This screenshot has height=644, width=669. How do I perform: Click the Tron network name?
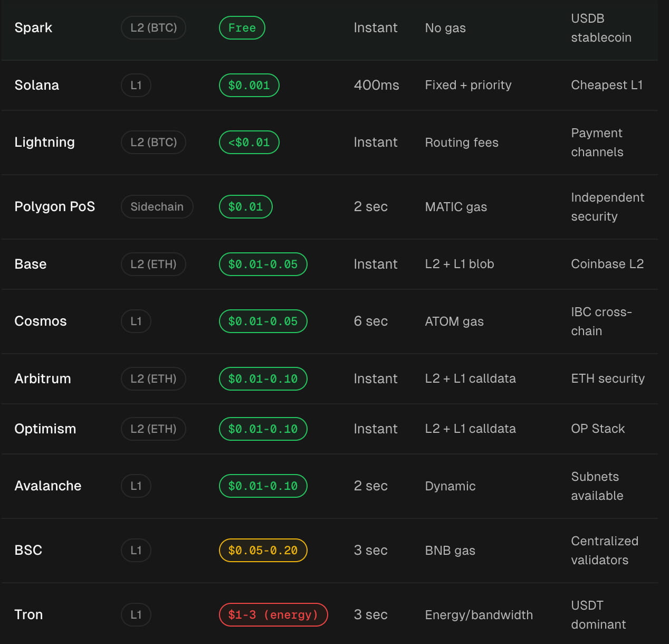tap(28, 614)
